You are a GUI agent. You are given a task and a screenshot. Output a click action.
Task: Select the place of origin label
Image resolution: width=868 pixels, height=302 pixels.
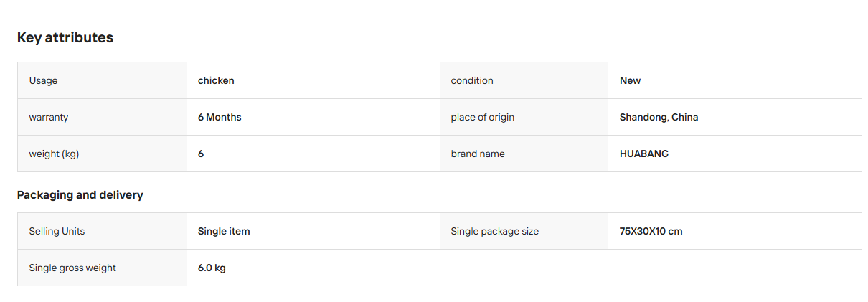click(483, 117)
